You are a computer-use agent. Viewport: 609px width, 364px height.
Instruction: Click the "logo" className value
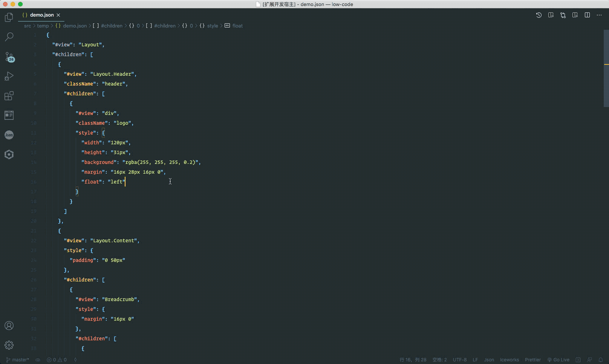coord(122,123)
